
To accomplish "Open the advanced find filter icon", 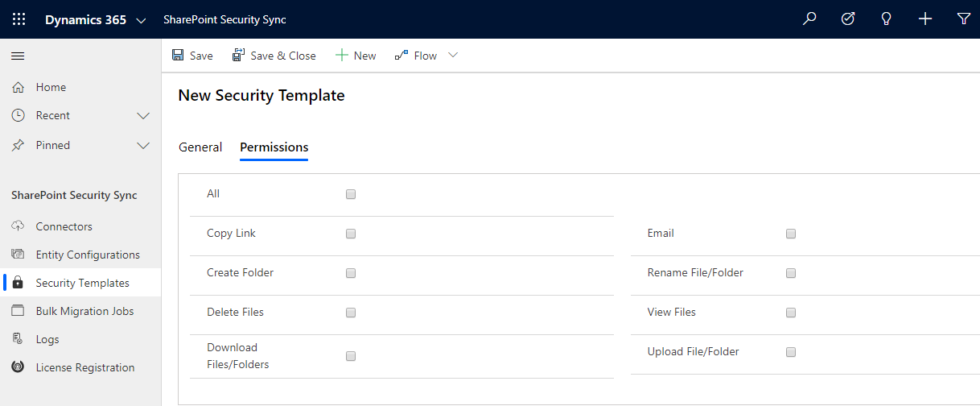I will point(964,19).
